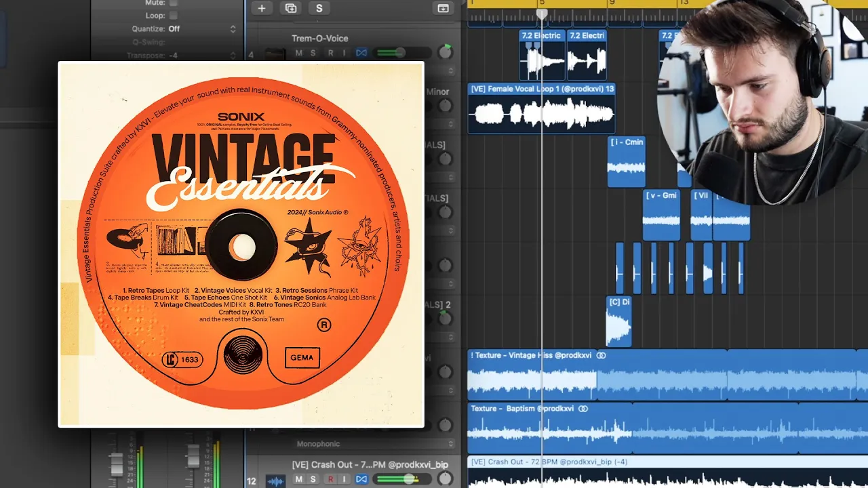Duplicate the selected track
Viewport: 868px width, 488px height.
pyautogui.click(x=290, y=8)
